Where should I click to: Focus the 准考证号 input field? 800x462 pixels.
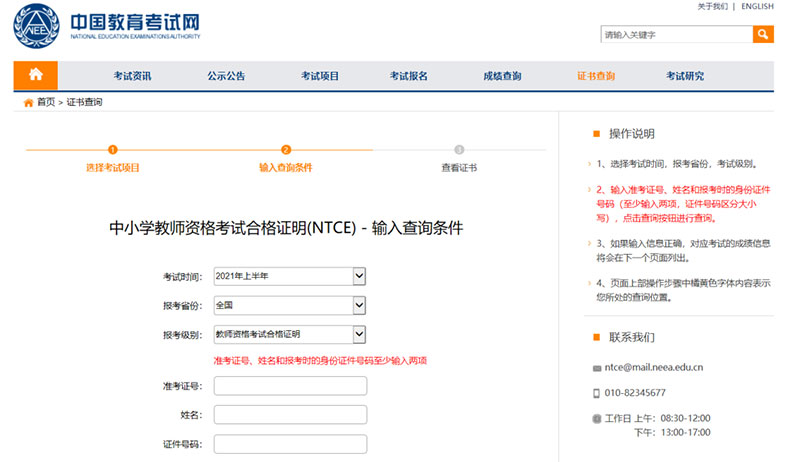[290, 386]
